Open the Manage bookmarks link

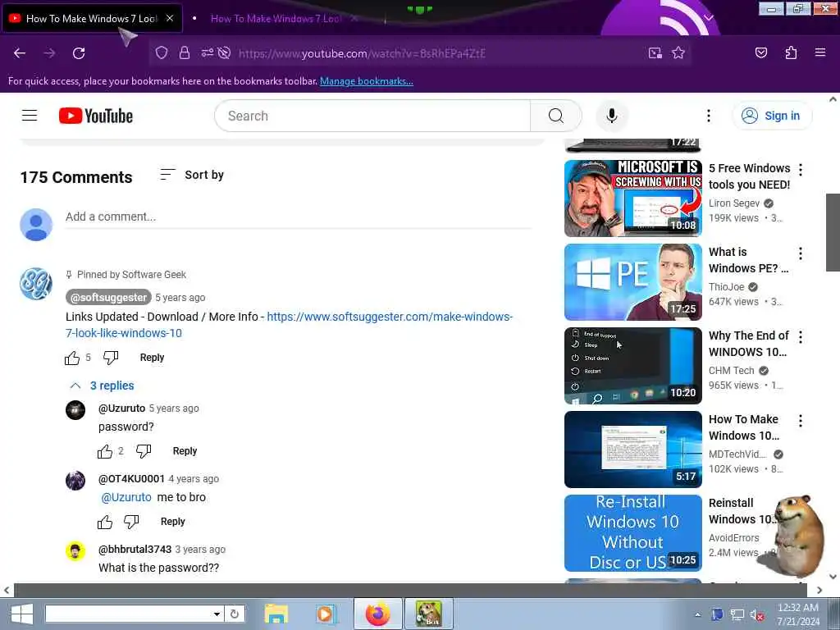click(x=367, y=81)
